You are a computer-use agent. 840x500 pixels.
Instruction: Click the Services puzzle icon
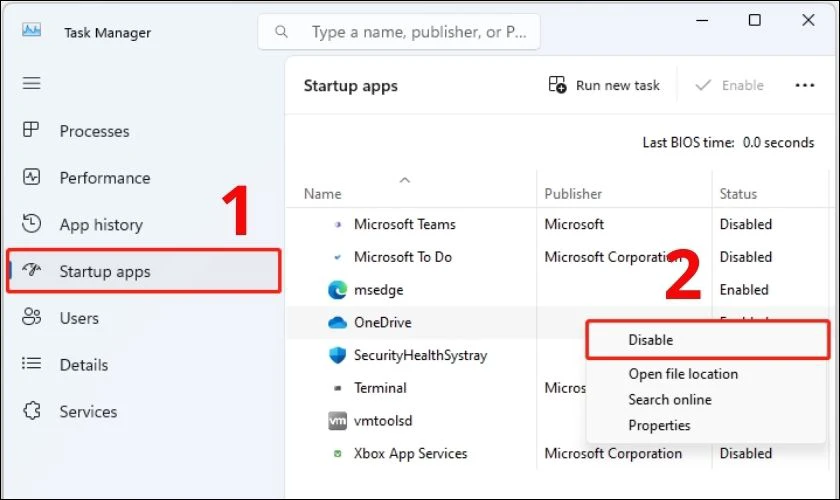31,411
